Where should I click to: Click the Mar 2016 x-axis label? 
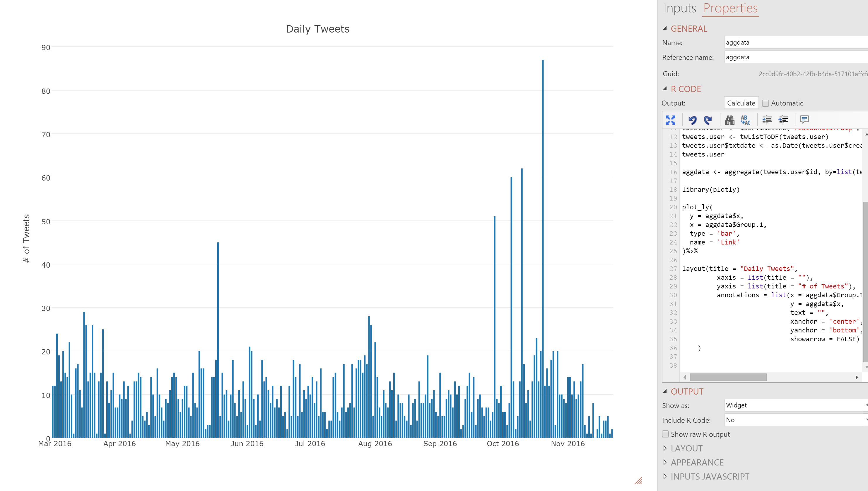coord(54,444)
